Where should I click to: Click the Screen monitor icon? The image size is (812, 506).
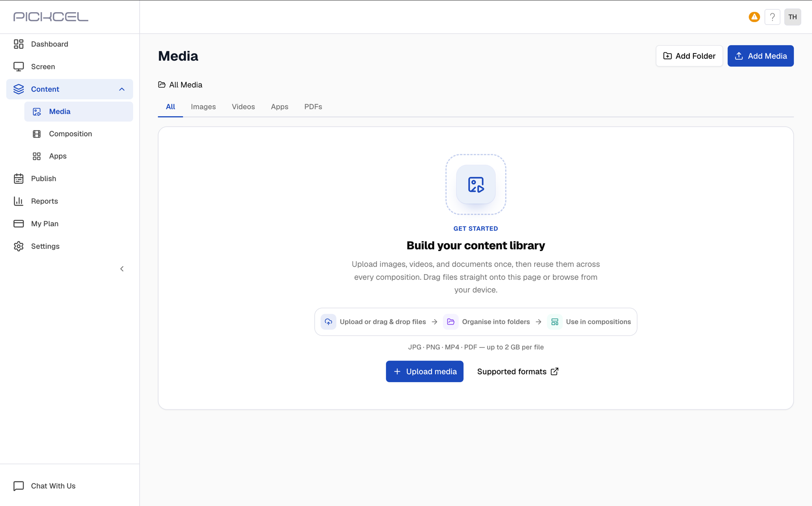[19, 67]
